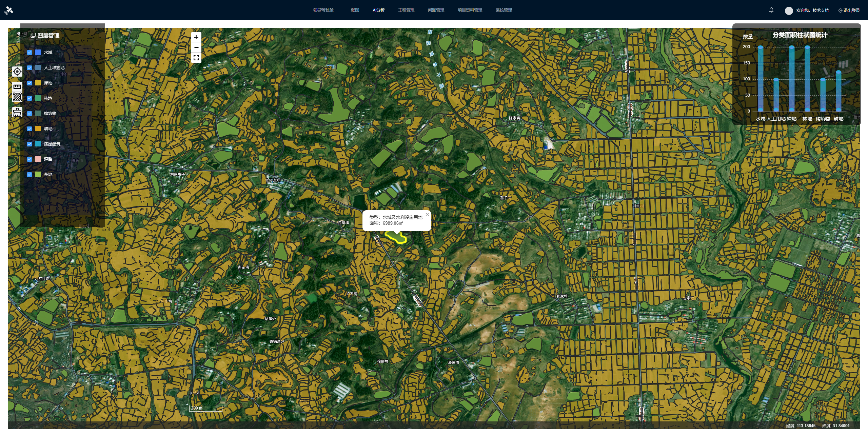
Task: Open the AI分析 menu
Action: 378,10
